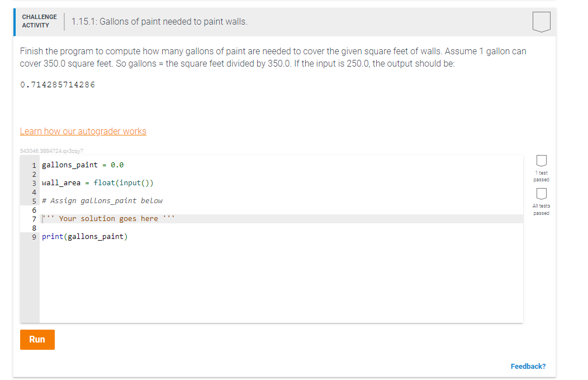Select the comment '# Assign gallons_paint below'
Image resolution: width=588 pixels, height=380 pixels.
[102, 200]
